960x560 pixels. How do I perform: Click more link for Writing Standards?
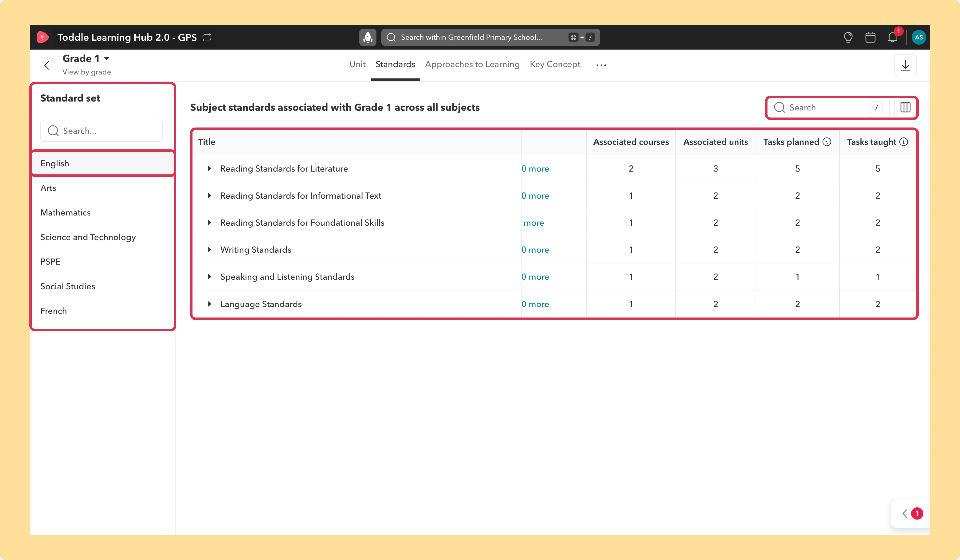[x=535, y=250]
